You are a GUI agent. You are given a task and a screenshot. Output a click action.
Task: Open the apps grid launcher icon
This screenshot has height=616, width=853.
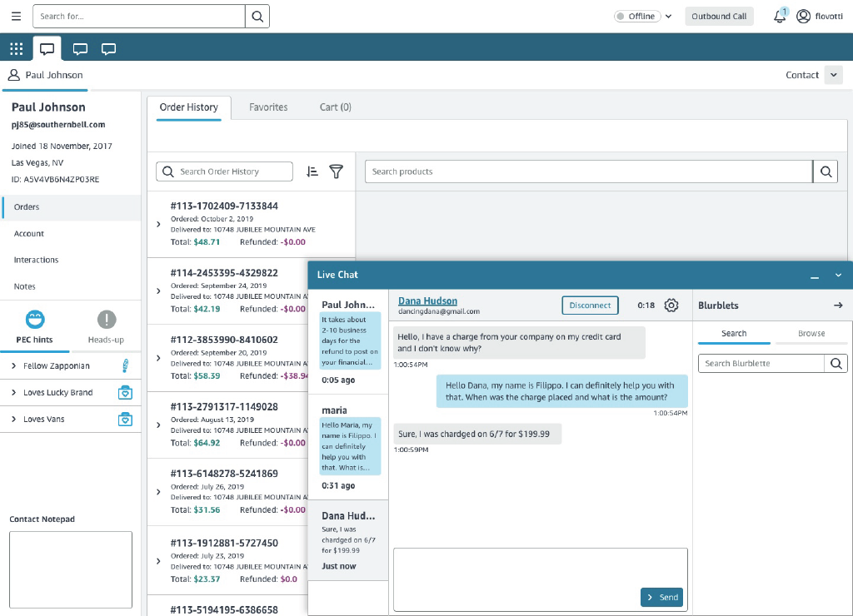coord(17,48)
